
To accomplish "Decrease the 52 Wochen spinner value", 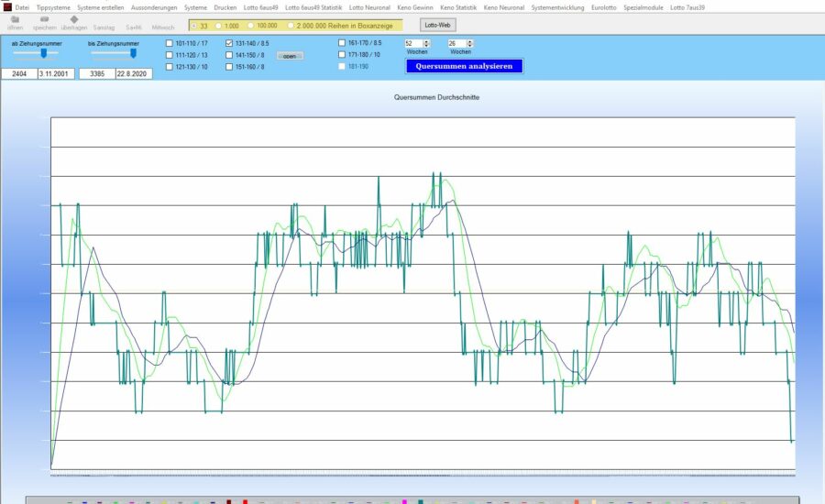I will click(426, 46).
